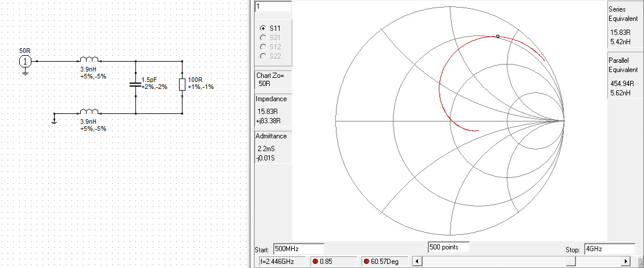This screenshot has width=644, height=268.
Task: Select the S12 radio button
Action: click(x=263, y=47)
